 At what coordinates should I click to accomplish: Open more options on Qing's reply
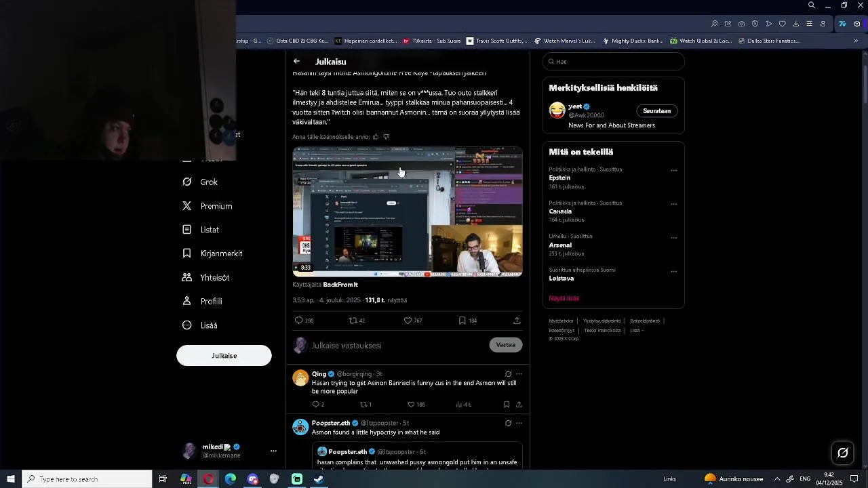click(x=519, y=374)
